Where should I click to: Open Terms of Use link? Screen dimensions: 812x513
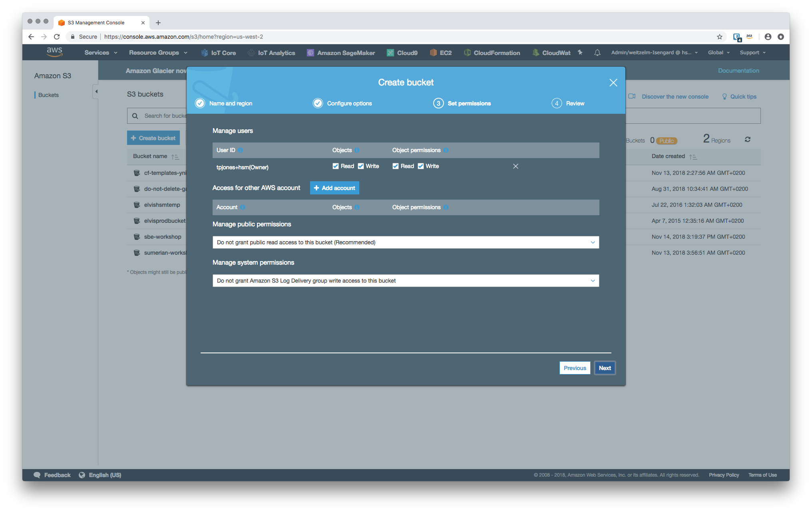(762, 475)
